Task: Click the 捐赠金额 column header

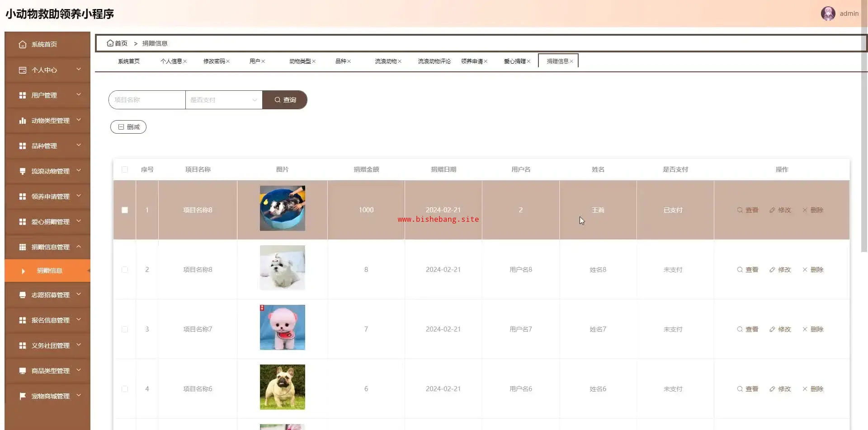Action: (366, 169)
